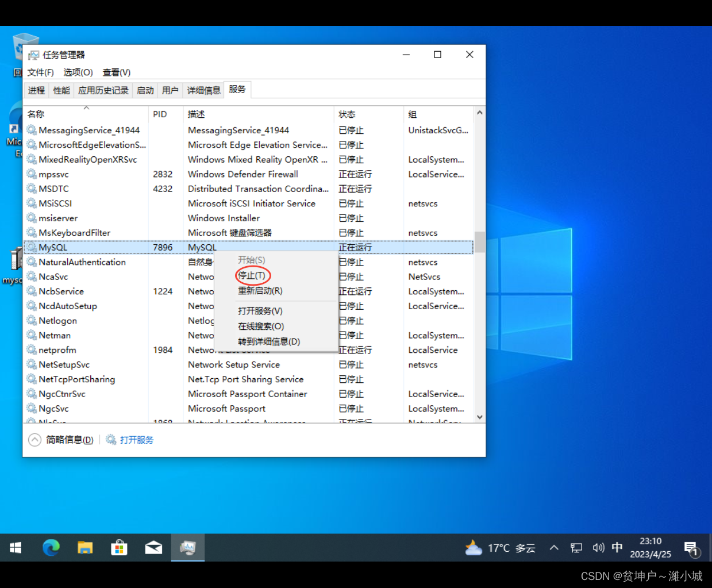Sort by the 组 column header
This screenshot has width=712, height=588.
[x=439, y=114]
